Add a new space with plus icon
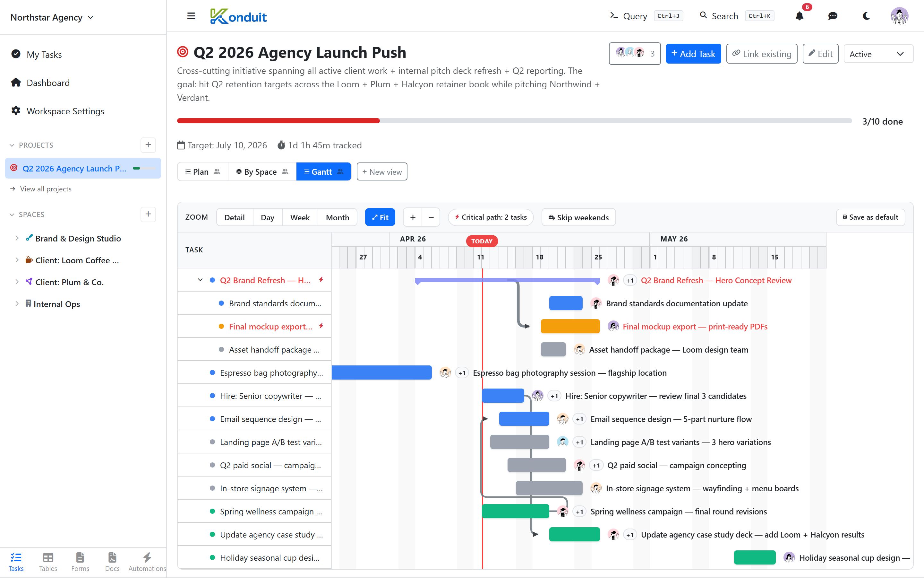924x578 pixels. (x=148, y=214)
